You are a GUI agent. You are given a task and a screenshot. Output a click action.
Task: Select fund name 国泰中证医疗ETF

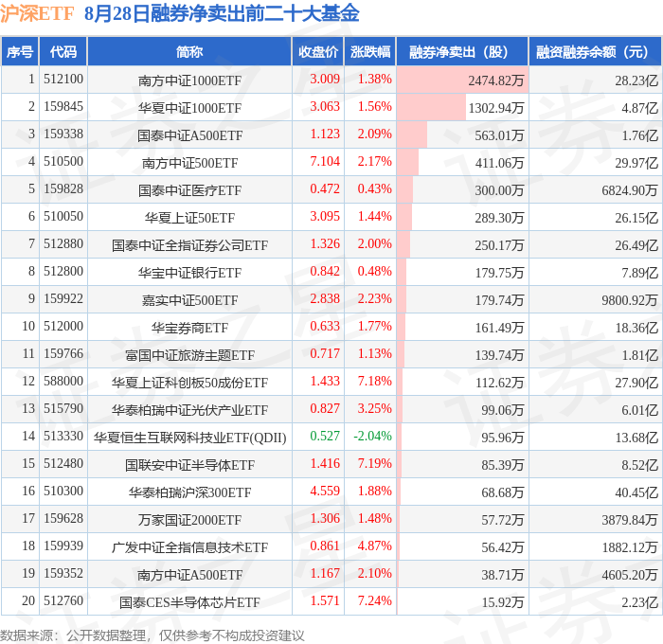[189, 190]
